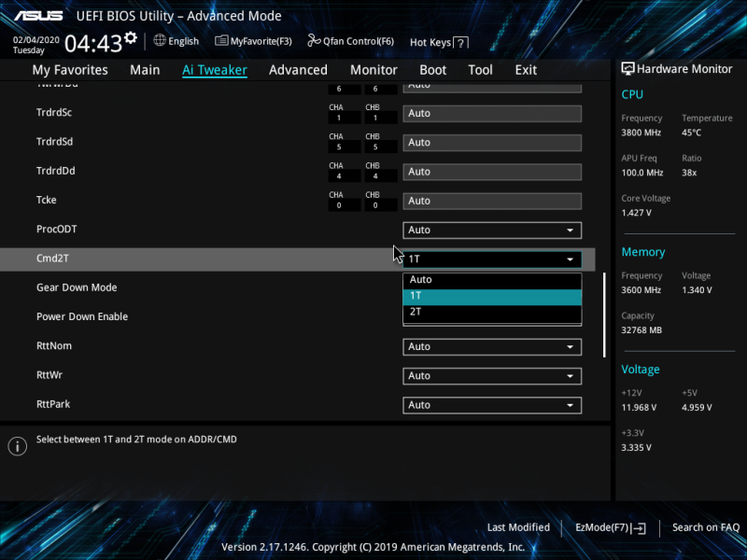The width and height of the screenshot is (747, 560).
Task: Click Last Modified
Action: tap(518, 527)
